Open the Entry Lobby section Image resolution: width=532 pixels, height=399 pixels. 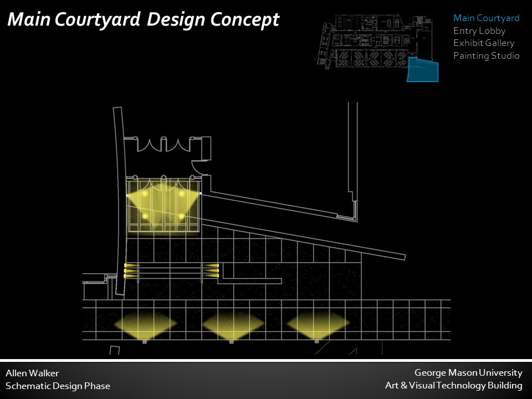[x=479, y=30]
